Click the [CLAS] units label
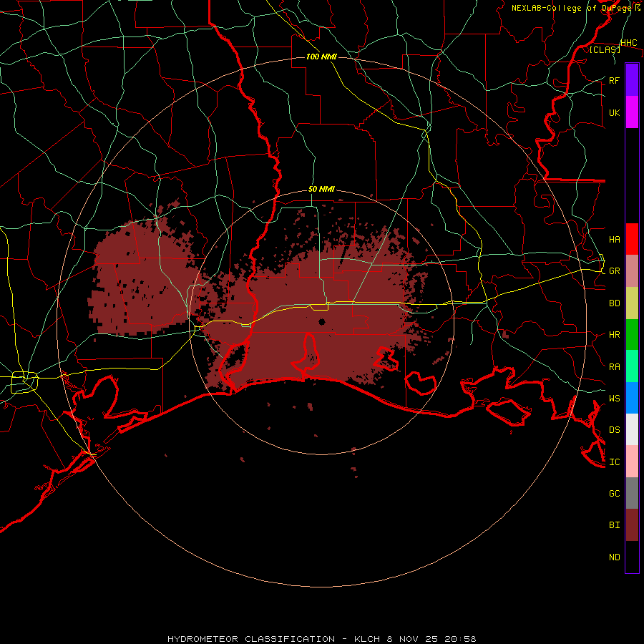Image resolution: width=644 pixels, height=644 pixels. (x=605, y=49)
